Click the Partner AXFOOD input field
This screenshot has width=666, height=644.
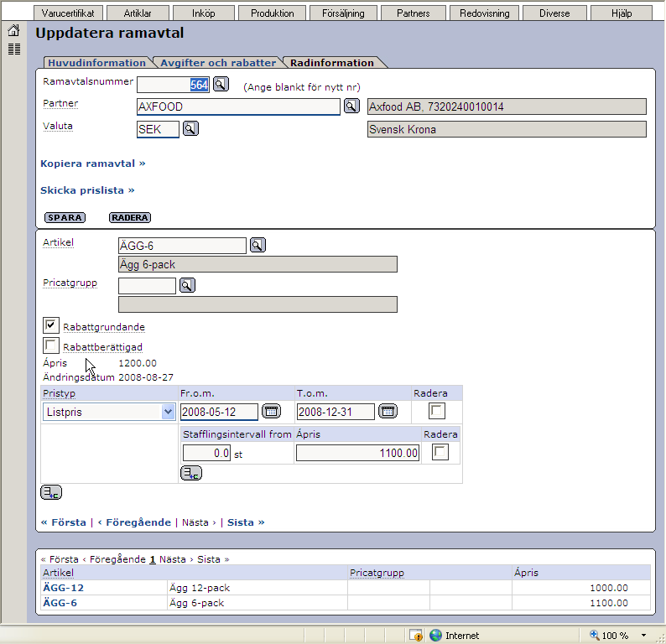click(238, 106)
